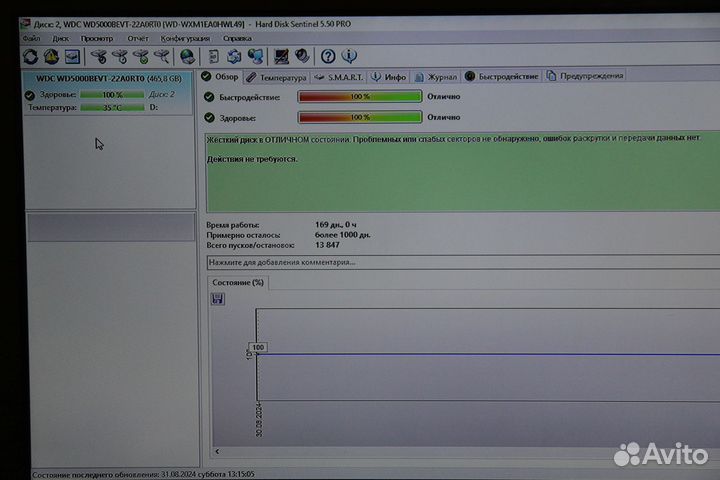The width and height of the screenshot is (720, 480).
Task: Switch to the Обзор tab
Action: click(220, 77)
